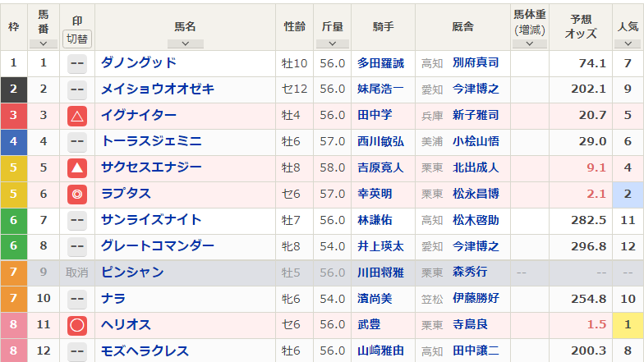Screen dimensions: 644x362
Task: Set the mark selector for モズヘラクレス
Action: (77, 351)
